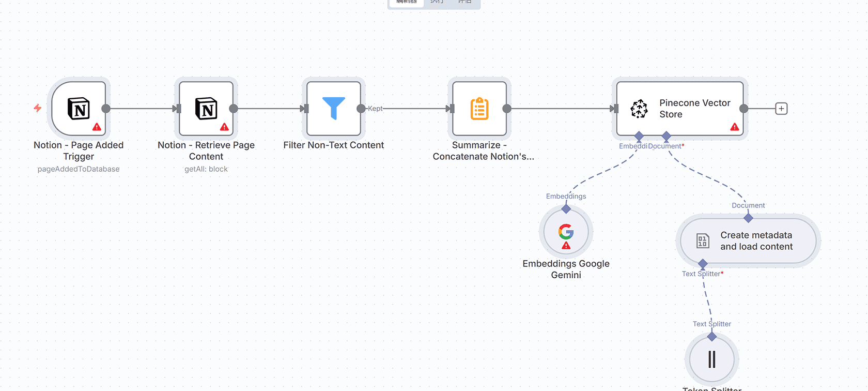Select the Notion Page Added Trigger node

pos(79,109)
